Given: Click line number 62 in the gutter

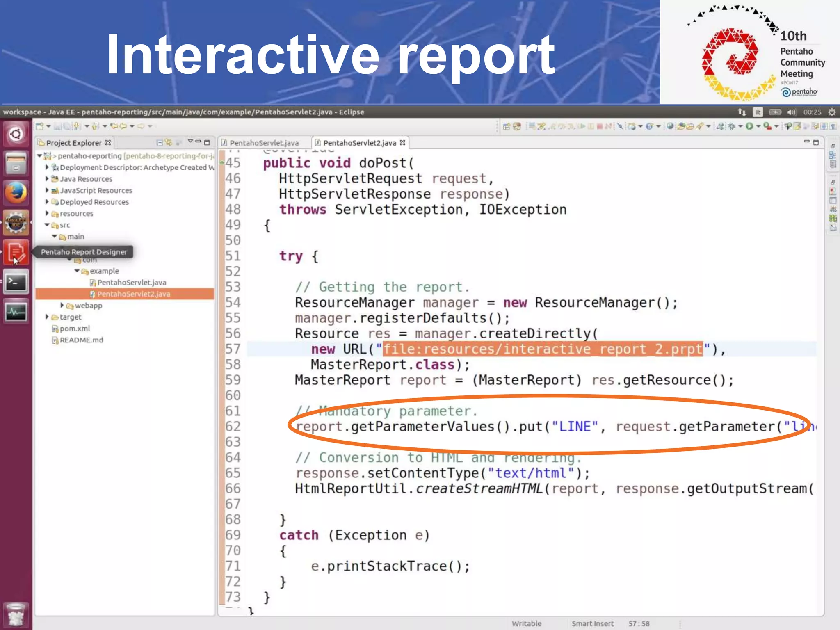Looking at the screenshot, I should coord(233,427).
